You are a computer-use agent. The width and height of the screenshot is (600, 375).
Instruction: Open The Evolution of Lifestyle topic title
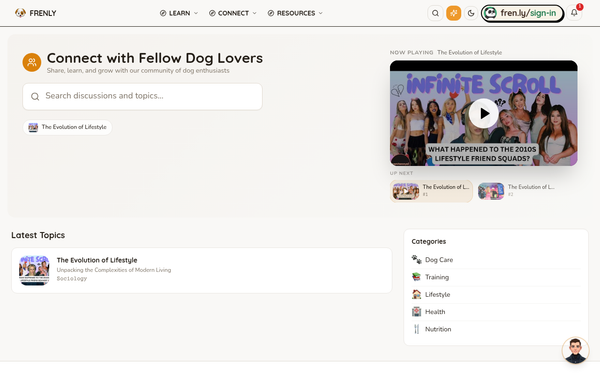pos(97,260)
